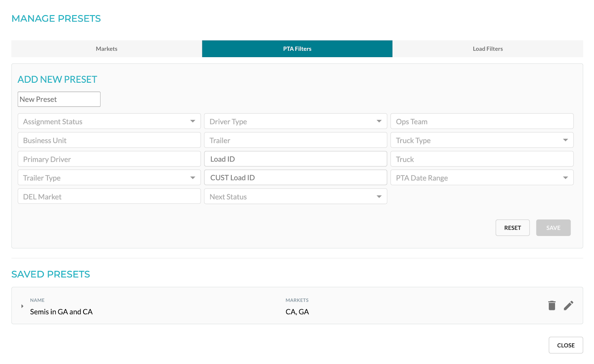Image resolution: width=594 pixels, height=364 pixels.
Task: Open the Trailer Type dropdown
Action: 109,178
